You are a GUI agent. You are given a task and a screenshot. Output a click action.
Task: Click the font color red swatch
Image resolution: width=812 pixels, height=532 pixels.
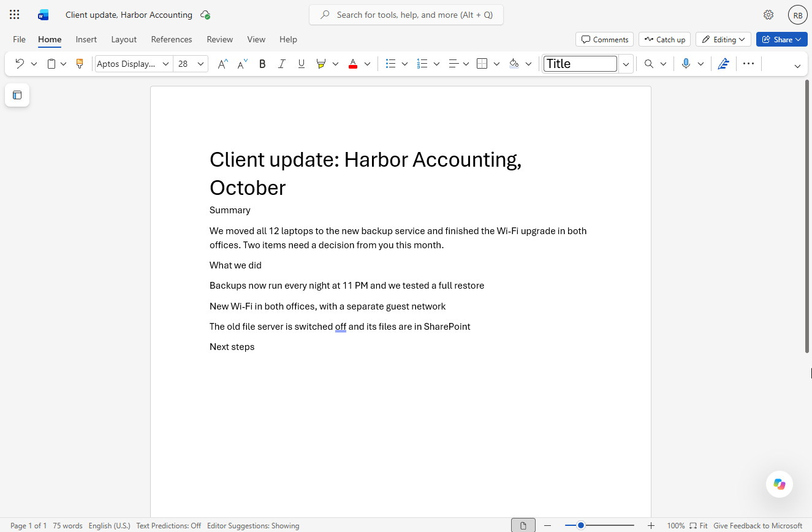click(x=353, y=64)
